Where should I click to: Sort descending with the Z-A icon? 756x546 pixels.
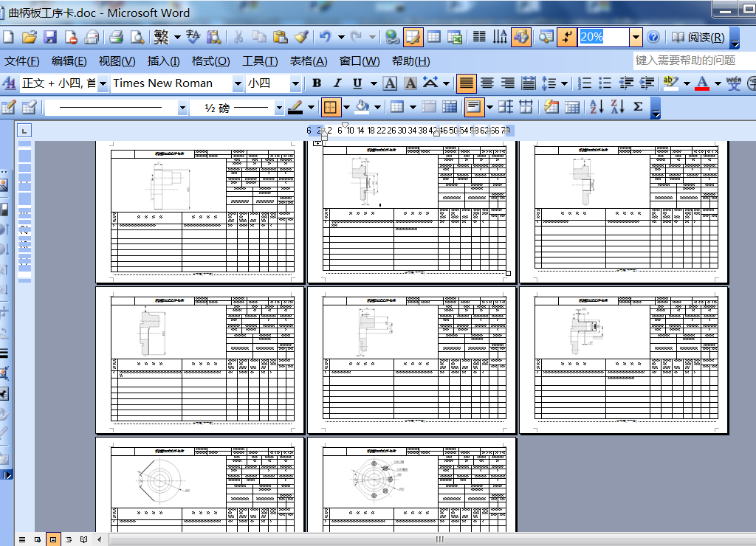tap(617, 107)
